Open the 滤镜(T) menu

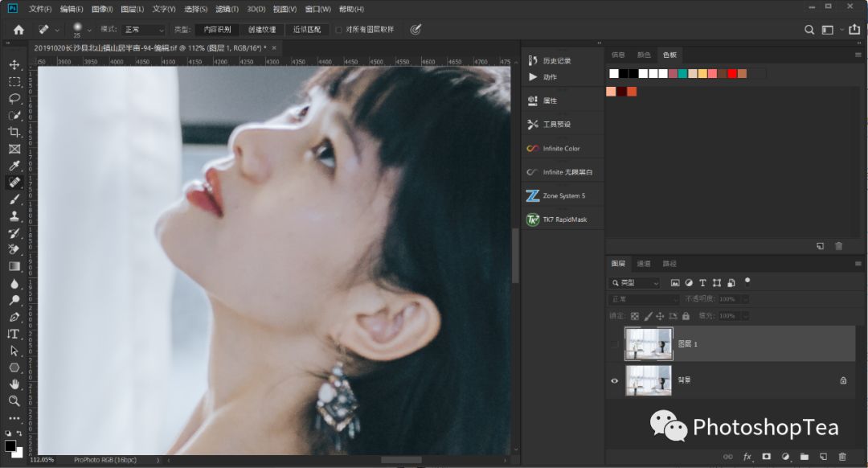227,9
